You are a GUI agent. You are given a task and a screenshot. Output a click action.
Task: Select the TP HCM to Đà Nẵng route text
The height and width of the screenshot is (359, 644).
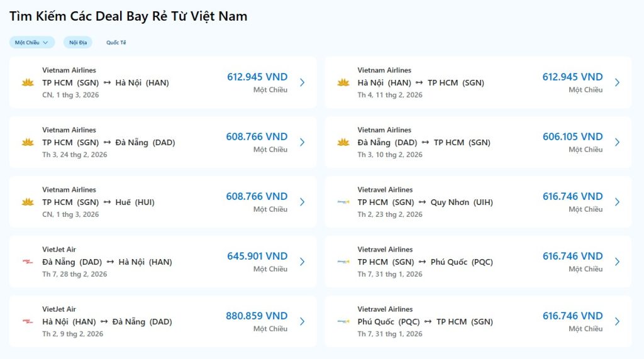(x=109, y=143)
